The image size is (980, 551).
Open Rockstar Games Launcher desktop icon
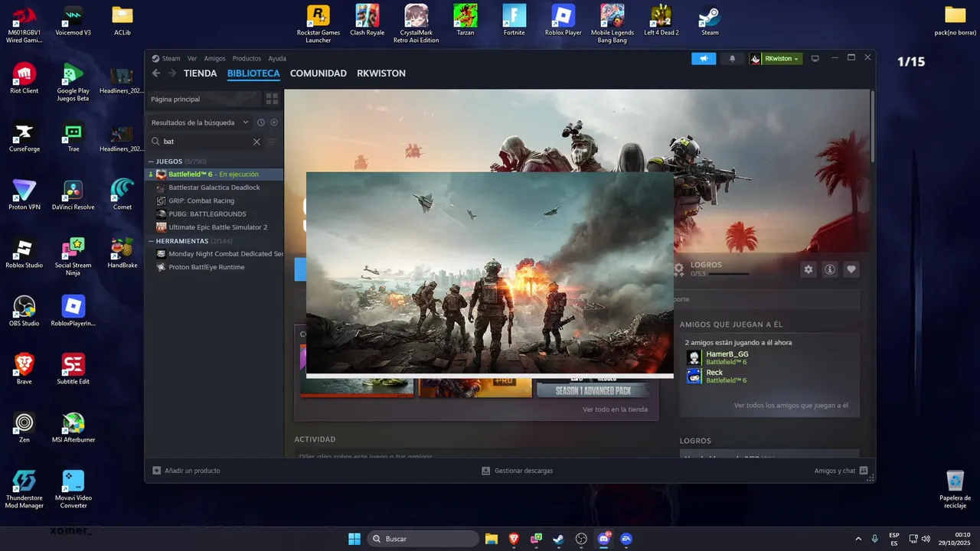[x=318, y=24]
